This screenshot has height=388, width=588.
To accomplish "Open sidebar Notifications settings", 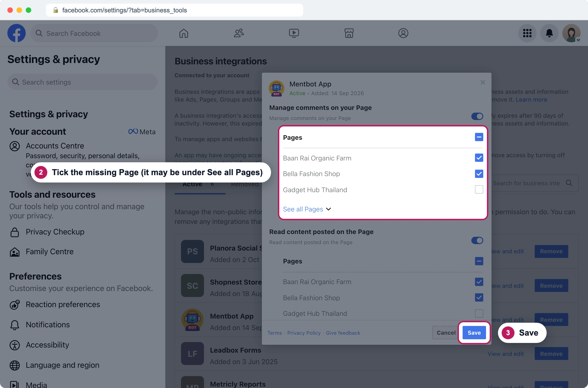I will click(48, 325).
